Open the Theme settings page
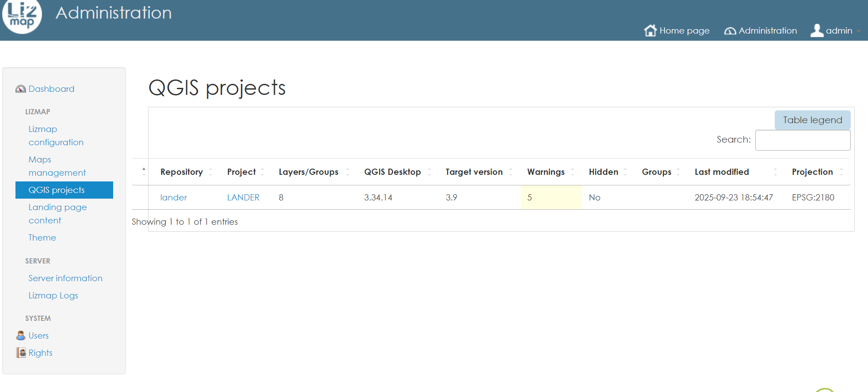 [42, 237]
